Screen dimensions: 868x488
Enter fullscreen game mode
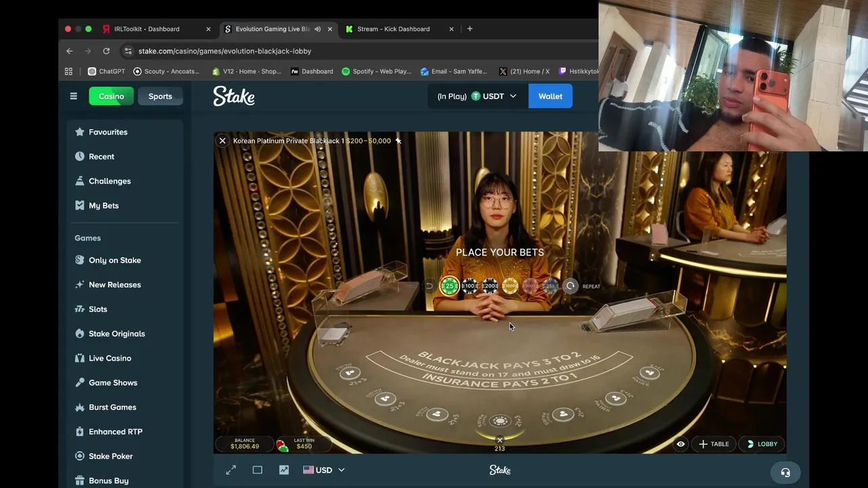click(231, 470)
